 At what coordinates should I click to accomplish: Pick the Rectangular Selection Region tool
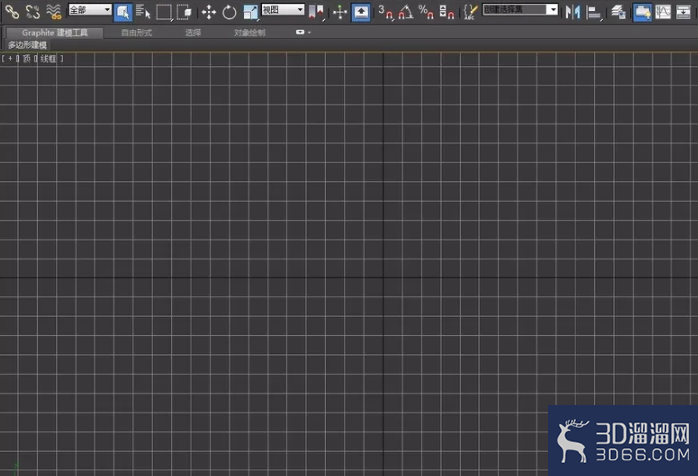click(x=164, y=12)
